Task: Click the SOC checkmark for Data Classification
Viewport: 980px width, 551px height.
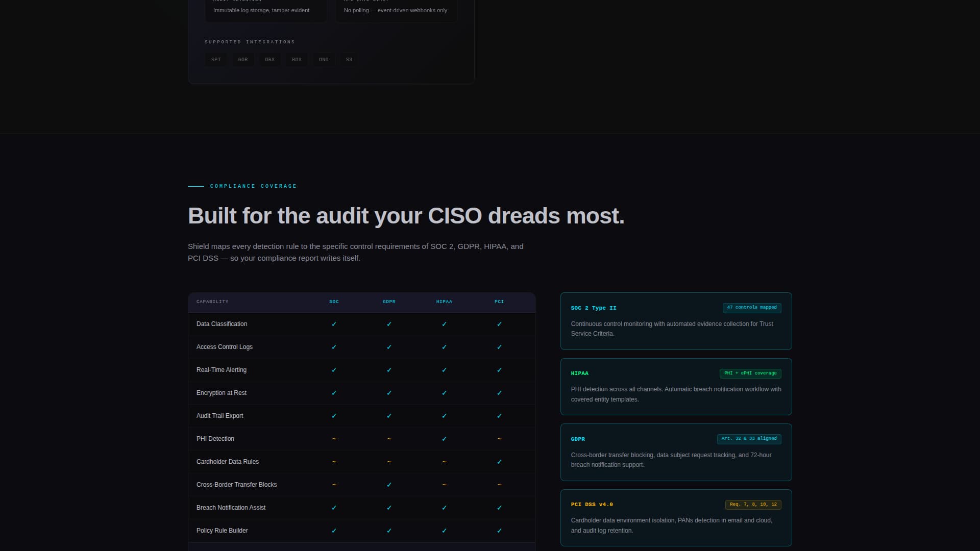Action: (334, 324)
